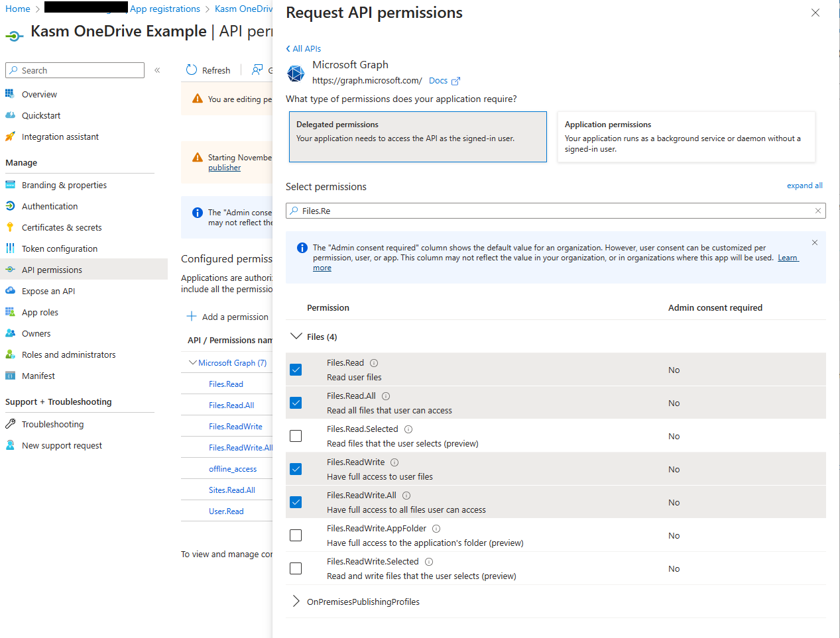Open App registrations from the breadcrumb
Screen dimensions: 840x638
164,9
